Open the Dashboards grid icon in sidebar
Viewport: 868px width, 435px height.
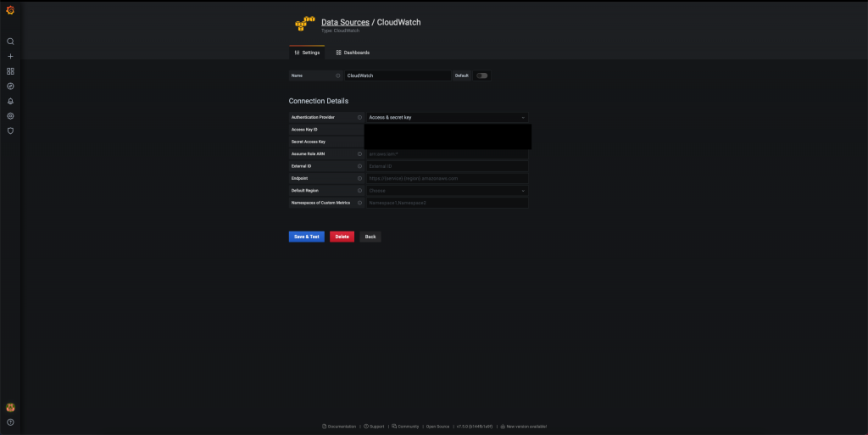coord(10,71)
